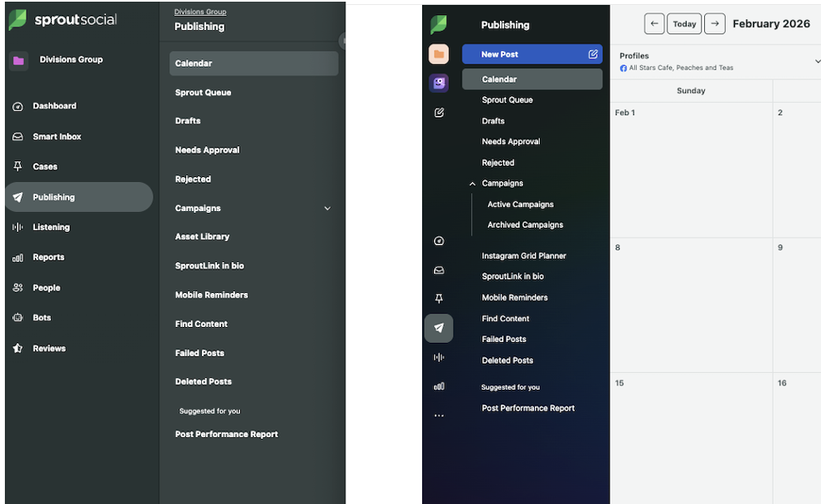Expand the Campaigns chevron in the middle sidebar

point(327,208)
